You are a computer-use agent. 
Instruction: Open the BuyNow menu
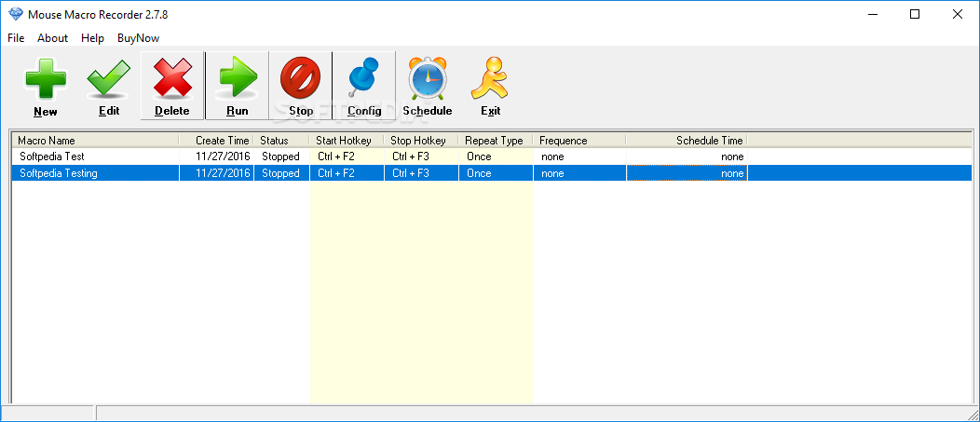138,38
